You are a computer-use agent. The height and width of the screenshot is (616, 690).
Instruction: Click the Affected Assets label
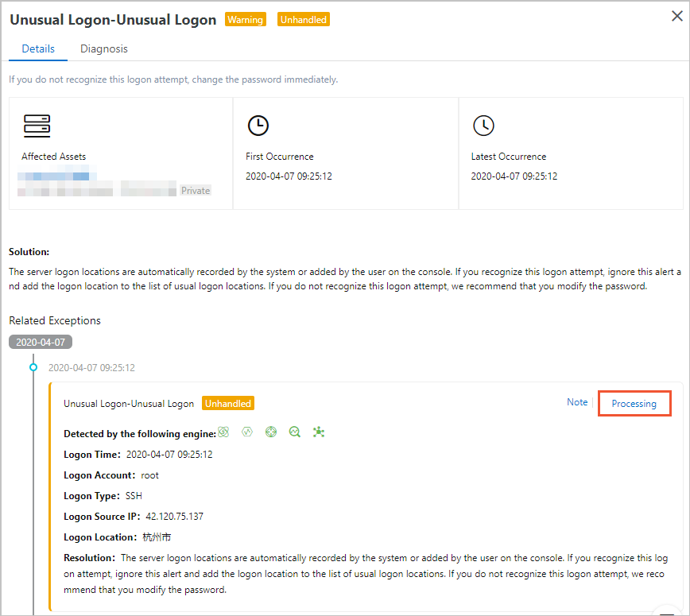pyautogui.click(x=54, y=157)
